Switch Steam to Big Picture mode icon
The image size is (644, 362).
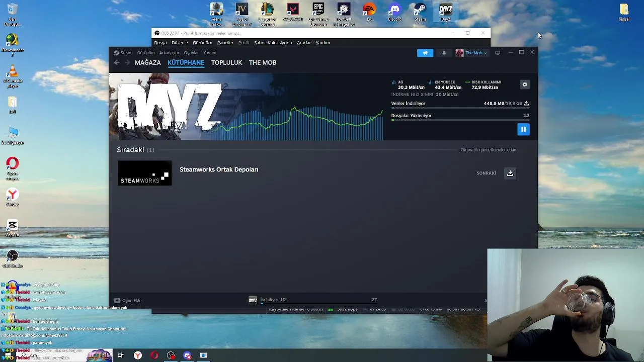(498, 53)
